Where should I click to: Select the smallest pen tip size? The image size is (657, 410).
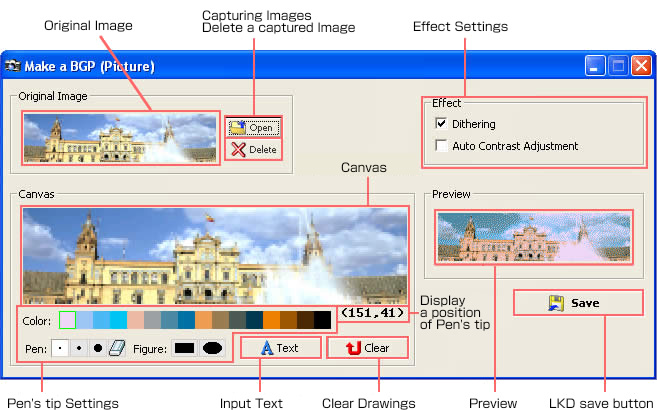coord(60,349)
